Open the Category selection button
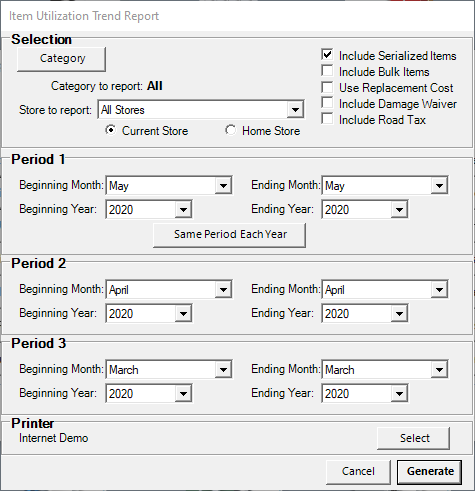The height and width of the screenshot is (491, 475). (61, 59)
